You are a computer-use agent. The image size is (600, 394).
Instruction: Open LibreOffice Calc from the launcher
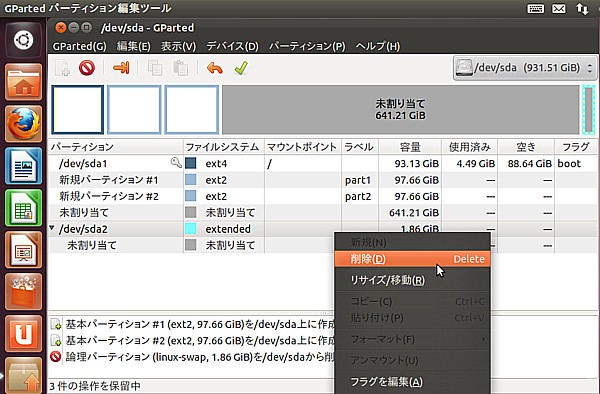coord(24,208)
